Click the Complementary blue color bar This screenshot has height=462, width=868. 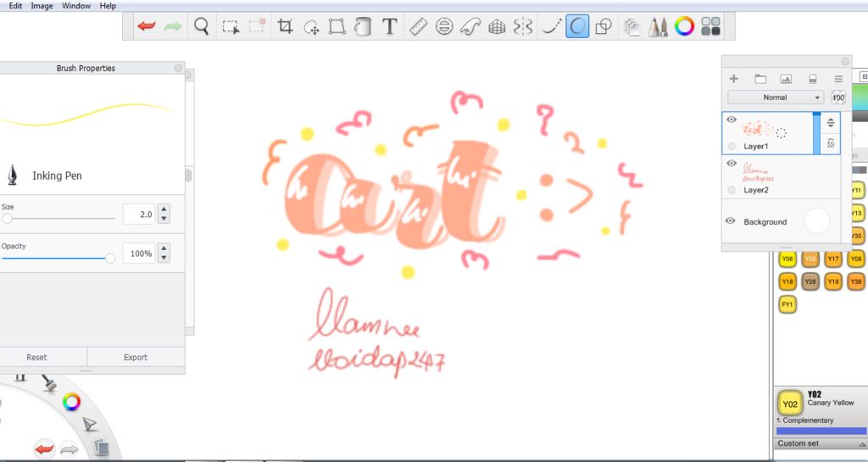pos(821,431)
